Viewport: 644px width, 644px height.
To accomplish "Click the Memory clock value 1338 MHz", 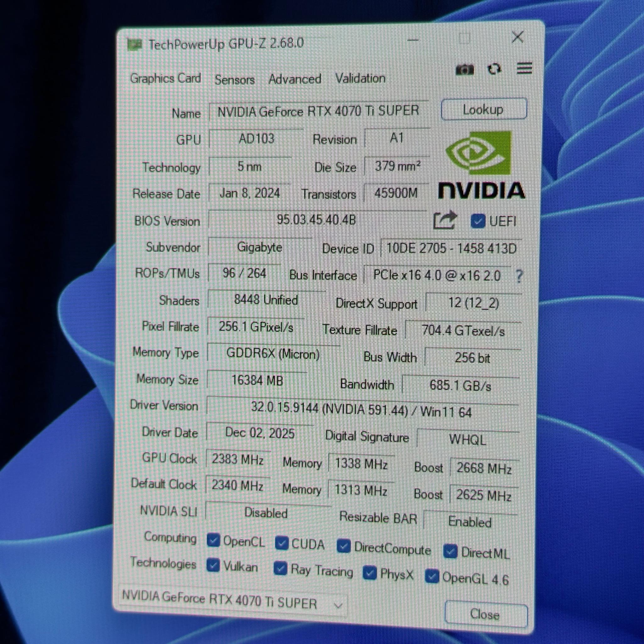I will click(361, 464).
